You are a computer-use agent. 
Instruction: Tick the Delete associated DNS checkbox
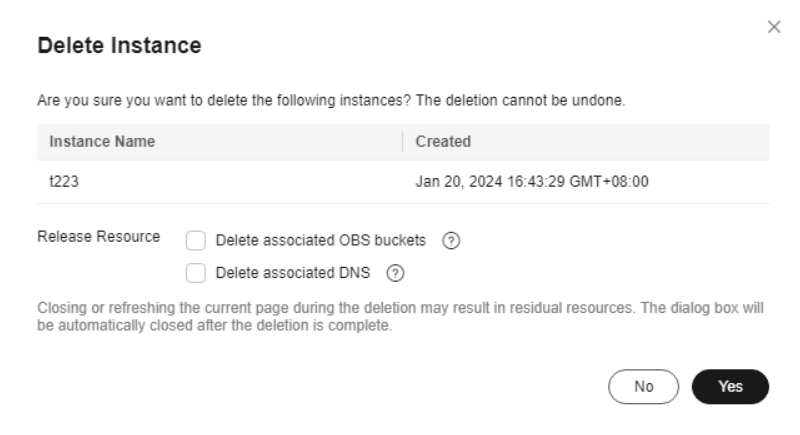tap(196, 273)
